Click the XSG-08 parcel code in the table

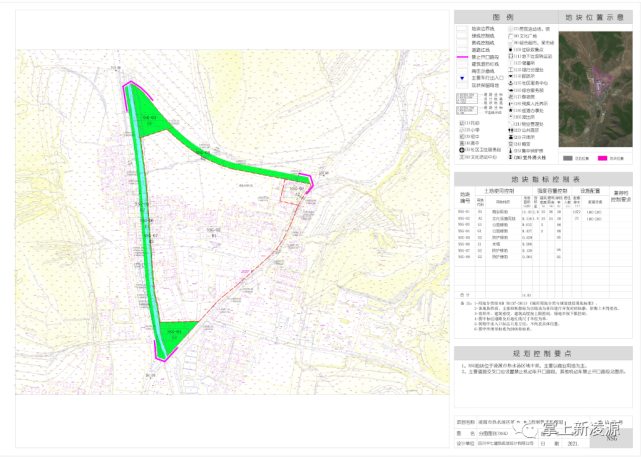[464, 257]
